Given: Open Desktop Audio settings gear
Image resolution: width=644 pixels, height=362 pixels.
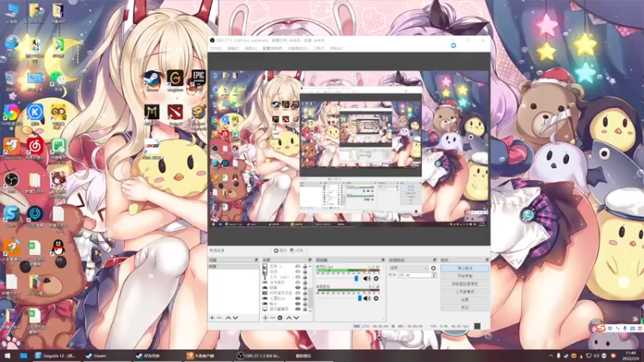Looking at the screenshot, I should (376, 298).
